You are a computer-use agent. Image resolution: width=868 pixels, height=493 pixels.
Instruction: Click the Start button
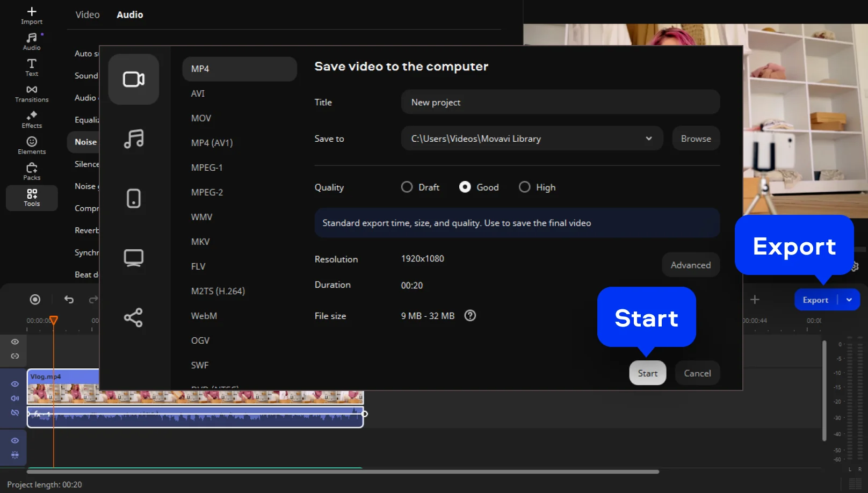coord(647,373)
